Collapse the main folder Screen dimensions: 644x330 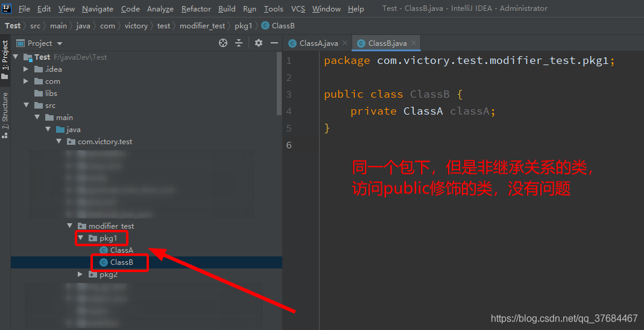click(37, 117)
